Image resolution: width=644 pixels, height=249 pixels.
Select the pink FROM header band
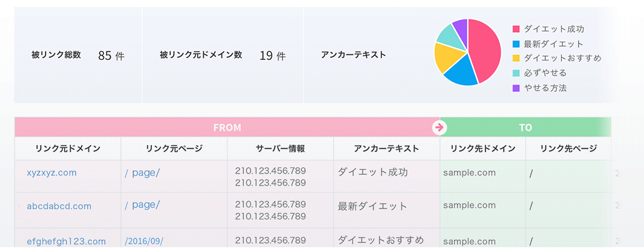pyautogui.click(x=227, y=128)
